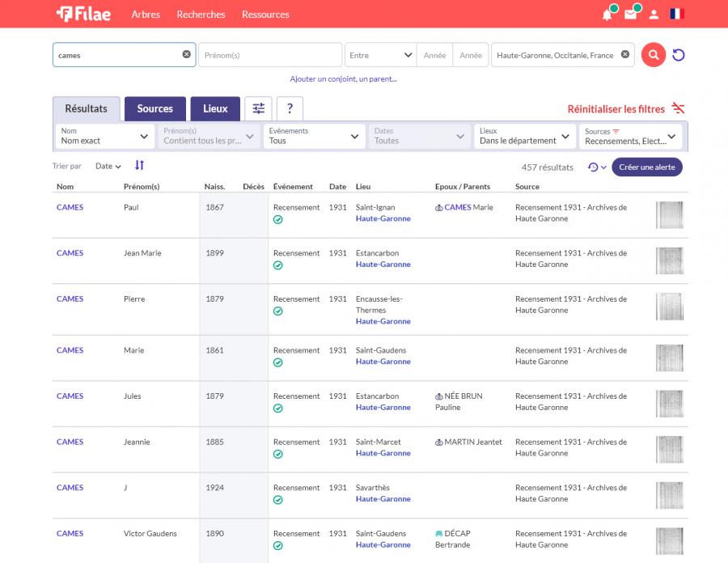Click green check icon in Jeannie's row
728x563 pixels.
(278, 455)
